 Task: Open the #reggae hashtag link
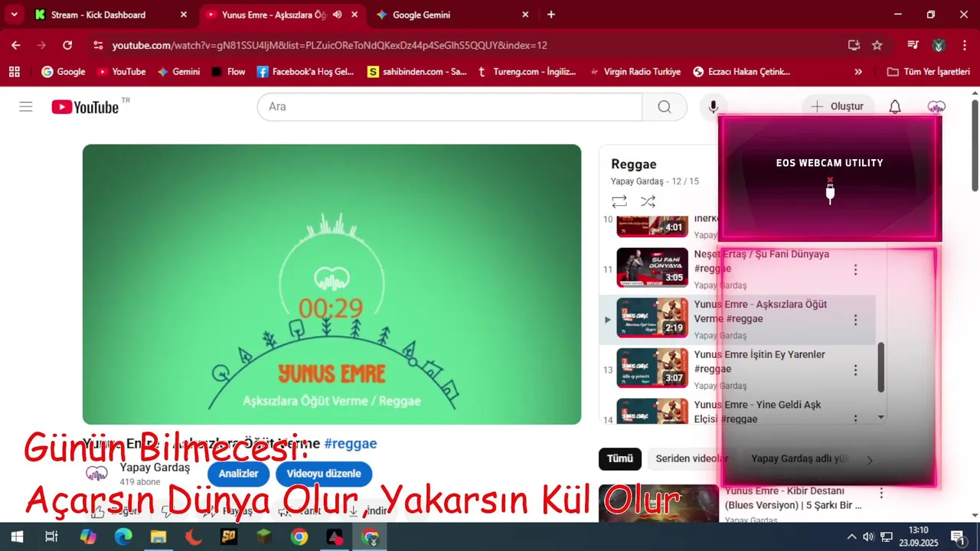pos(350,444)
